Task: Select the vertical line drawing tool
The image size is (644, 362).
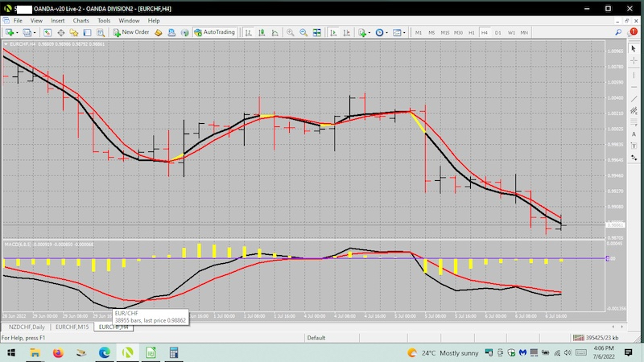Action: coord(634,75)
